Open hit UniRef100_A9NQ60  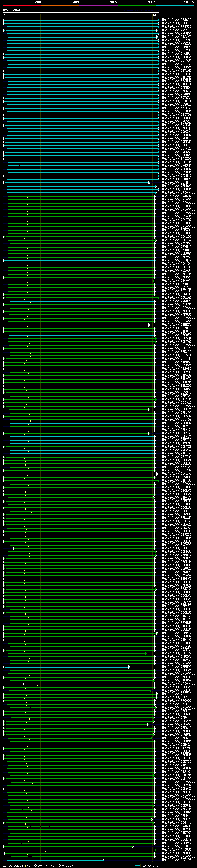(x=177, y=33)
